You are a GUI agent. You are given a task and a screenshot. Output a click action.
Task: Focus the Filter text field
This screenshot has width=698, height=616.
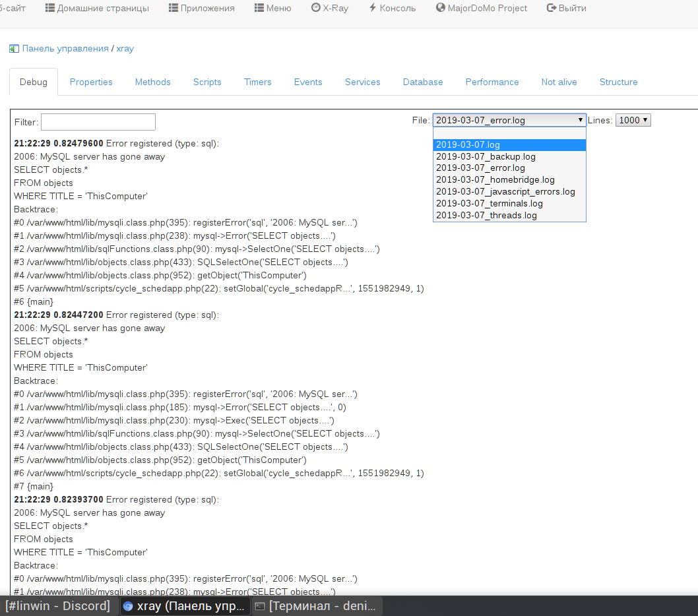pos(98,122)
